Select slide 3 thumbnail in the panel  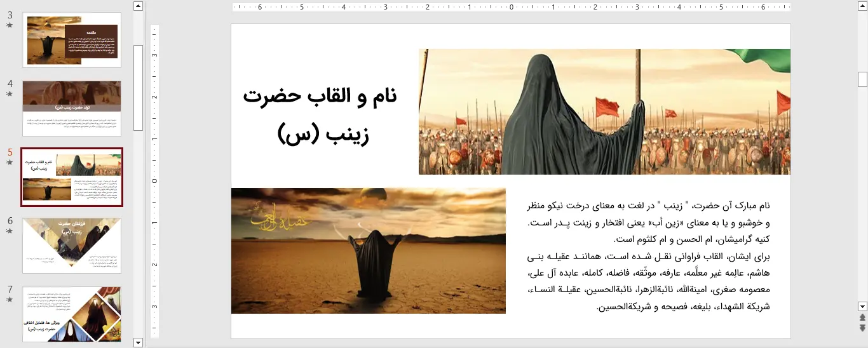pos(72,40)
